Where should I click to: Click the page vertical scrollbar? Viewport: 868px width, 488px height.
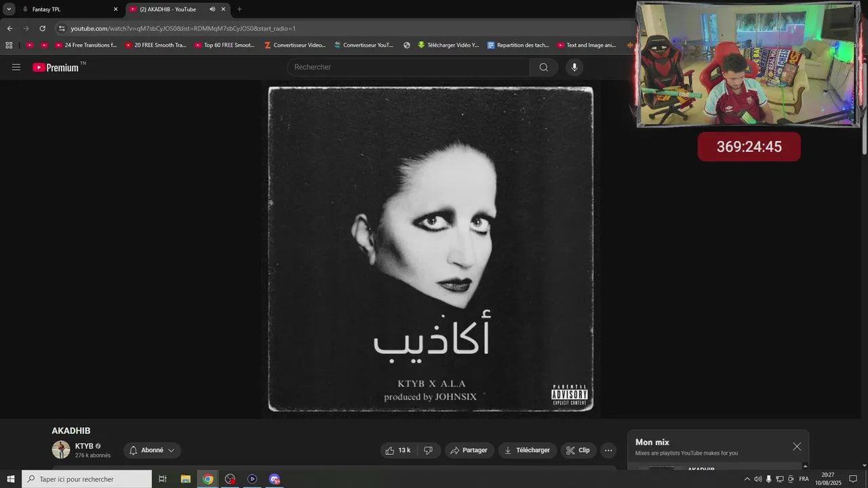(x=864, y=108)
